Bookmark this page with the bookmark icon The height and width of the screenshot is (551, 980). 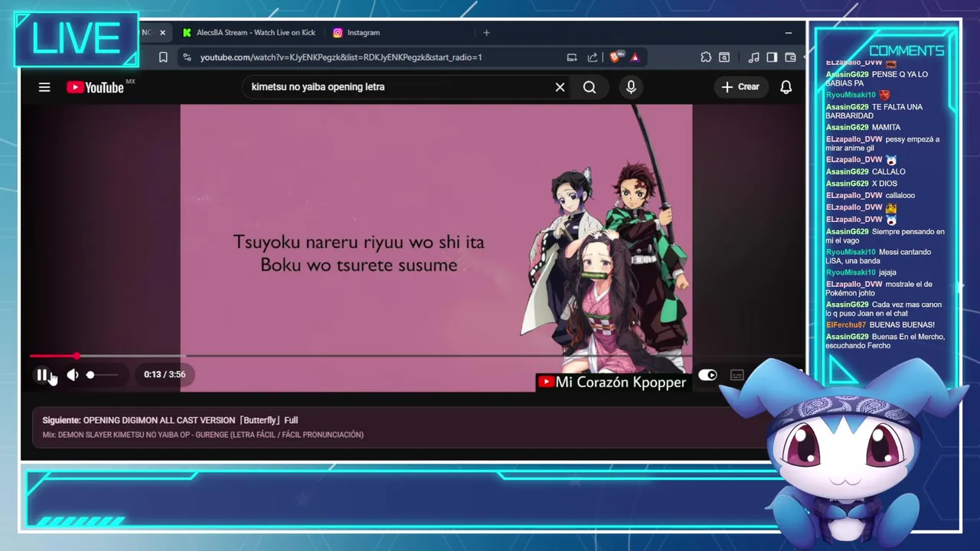tap(163, 57)
